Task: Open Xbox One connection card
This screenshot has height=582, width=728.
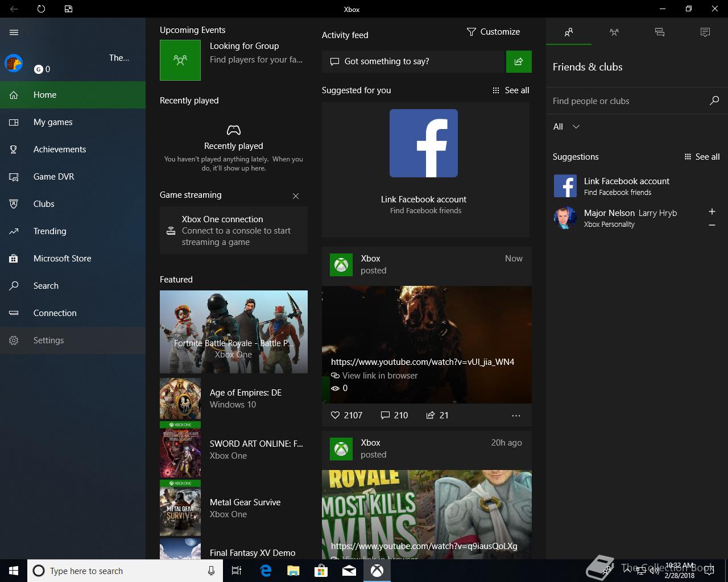Action: click(x=234, y=230)
